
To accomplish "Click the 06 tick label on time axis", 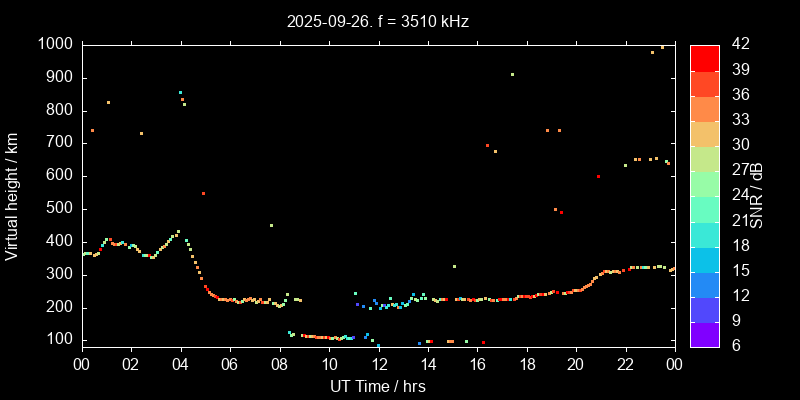I will [229, 364].
